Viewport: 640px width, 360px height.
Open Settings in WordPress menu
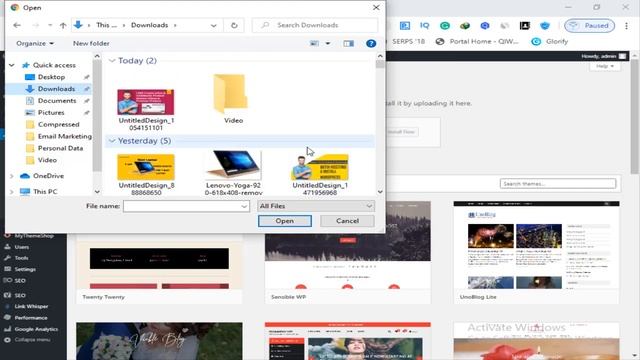(x=24, y=269)
